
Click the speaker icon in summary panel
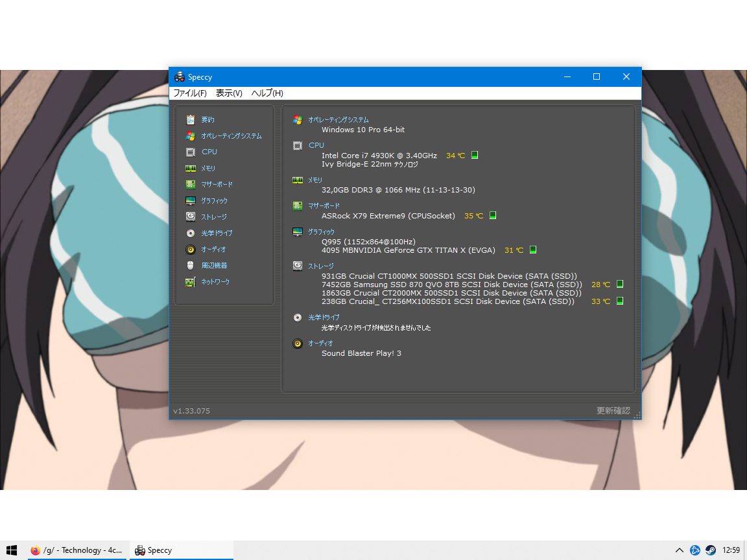298,344
